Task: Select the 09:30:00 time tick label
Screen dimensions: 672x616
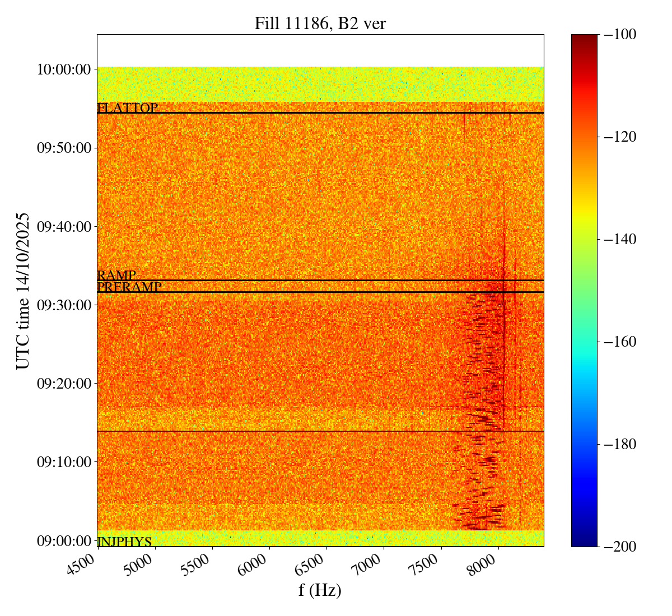Action: click(x=64, y=305)
